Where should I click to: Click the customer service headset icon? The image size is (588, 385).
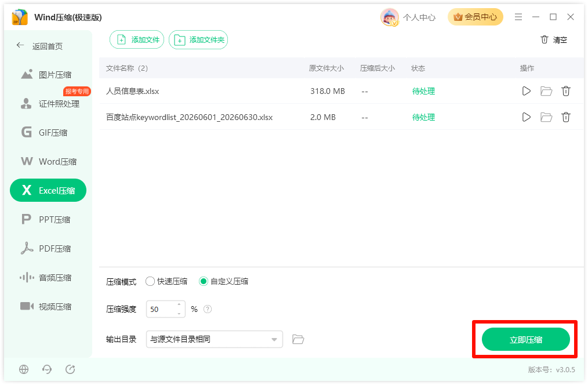[x=47, y=369]
